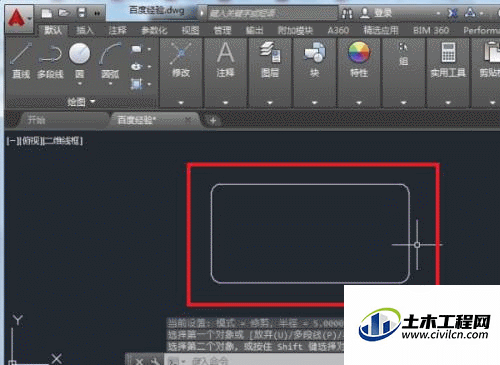Image resolution: width=500 pixels, height=365 pixels.
Task: Open the ellipse tool dropdown arrow
Action: click(149, 67)
